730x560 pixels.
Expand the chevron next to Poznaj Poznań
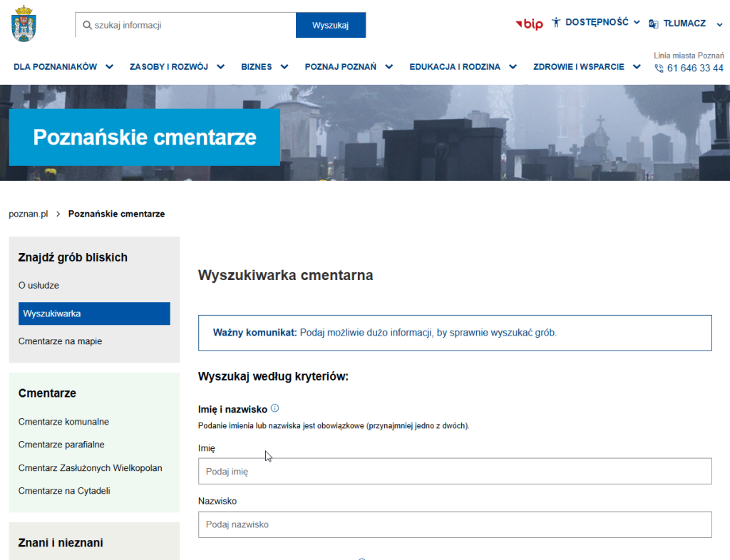(x=389, y=67)
